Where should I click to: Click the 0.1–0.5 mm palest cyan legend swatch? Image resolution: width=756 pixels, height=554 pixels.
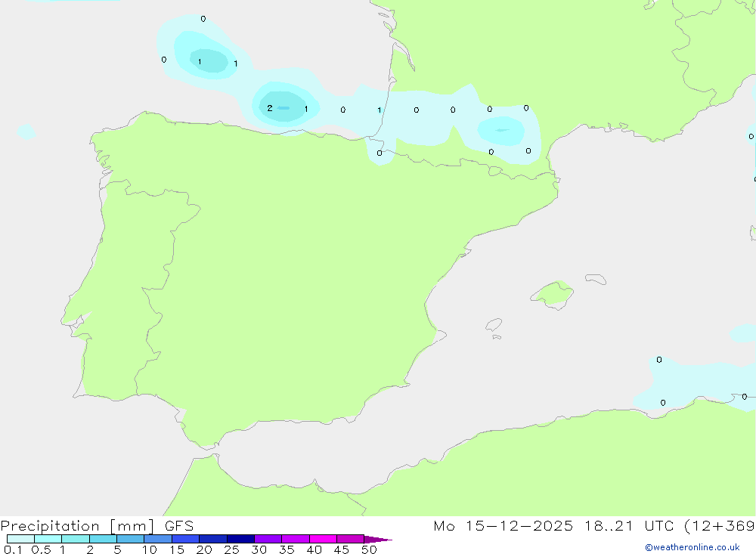[20, 539]
